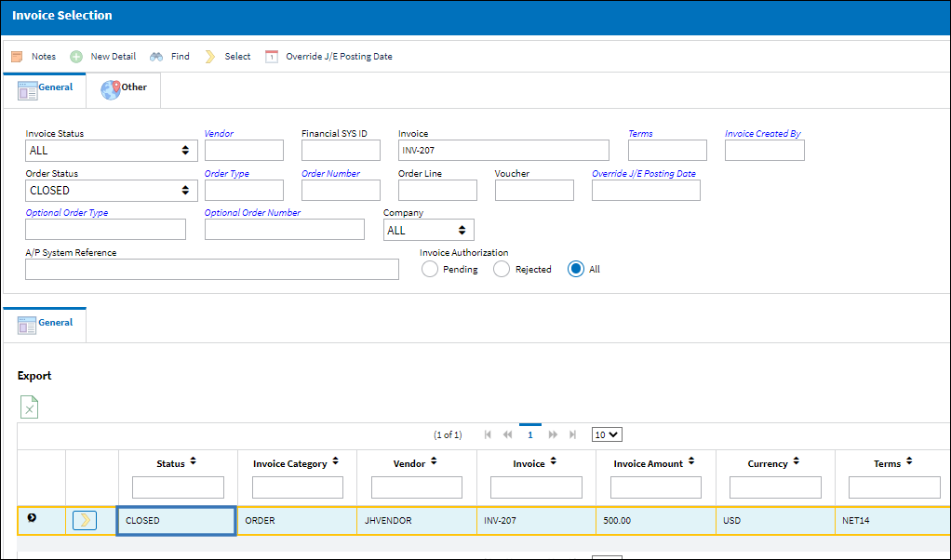The width and height of the screenshot is (951, 560).
Task: Sort by Vendor column in grid
Action: pyautogui.click(x=434, y=461)
